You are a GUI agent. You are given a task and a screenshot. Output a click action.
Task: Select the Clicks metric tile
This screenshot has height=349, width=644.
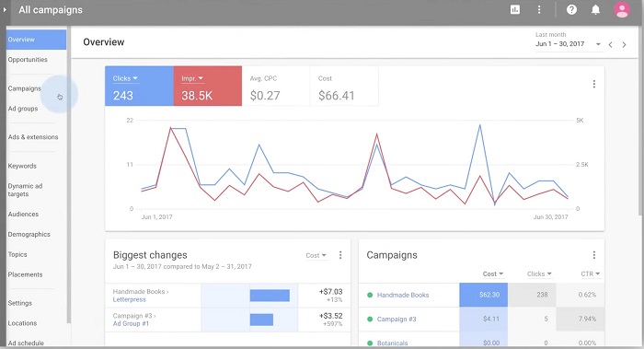139,86
